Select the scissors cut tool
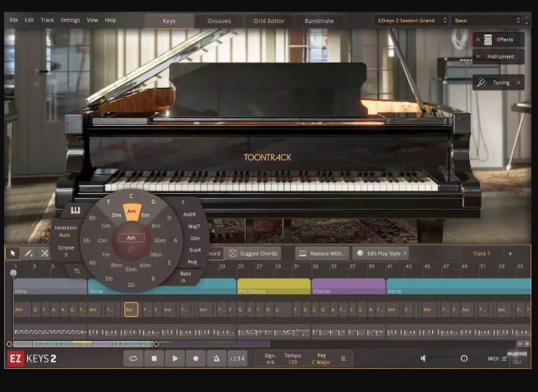Screen dimensions: 538x392 pyautogui.click(x=44, y=253)
